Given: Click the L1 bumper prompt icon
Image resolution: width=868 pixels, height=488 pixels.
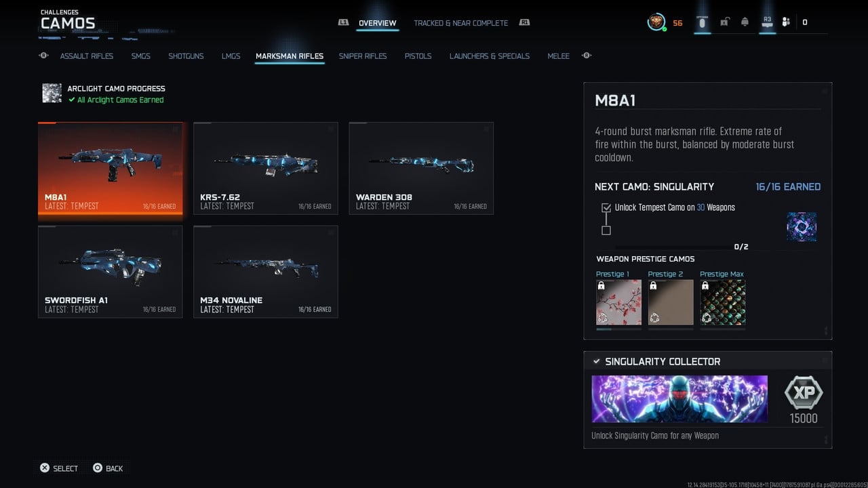Looking at the screenshot, I should tap(344, 22).
